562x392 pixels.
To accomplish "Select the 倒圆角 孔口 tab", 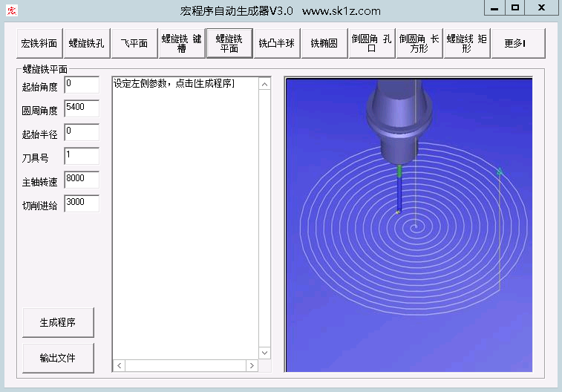I will (372, 43).
